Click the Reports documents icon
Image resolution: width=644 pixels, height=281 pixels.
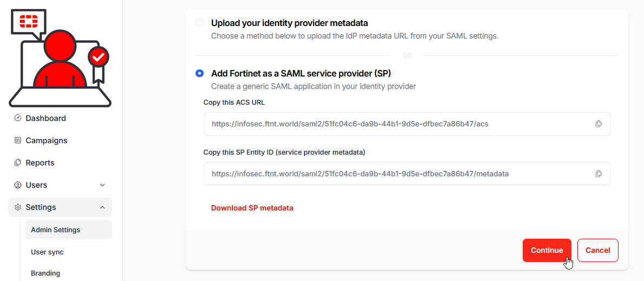[x=18, y=163]
